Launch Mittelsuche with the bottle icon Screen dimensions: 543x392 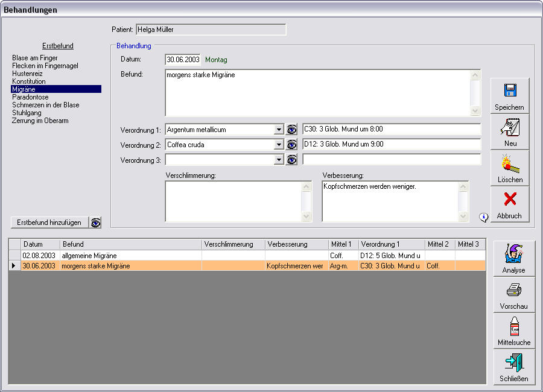(513, 330)
